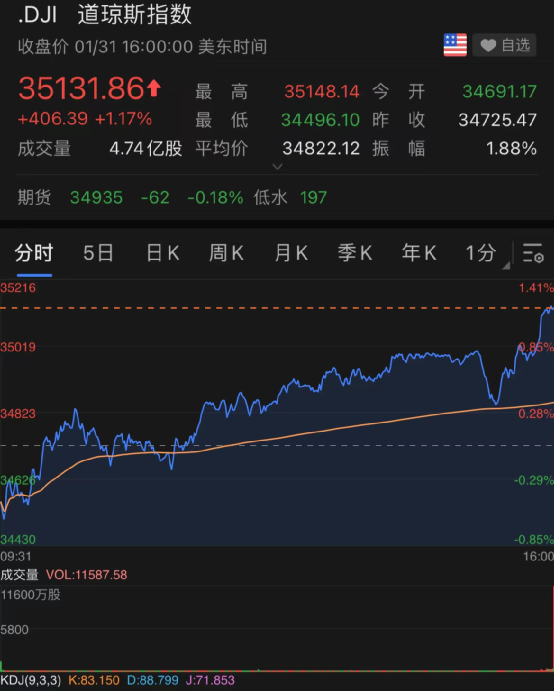This screenshot has height=691, width=554.
Task: Select the 周K chart tab
Action: tap(226, 253)
